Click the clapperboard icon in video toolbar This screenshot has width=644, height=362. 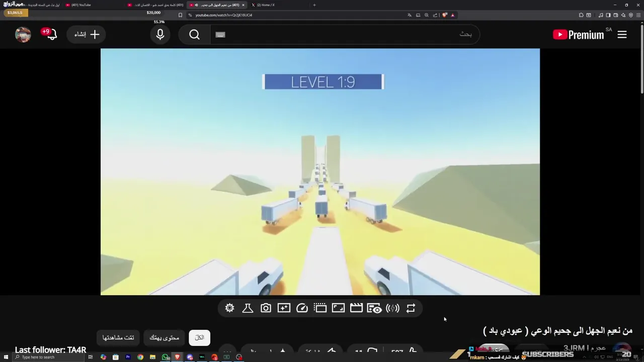tap(356, 308)
